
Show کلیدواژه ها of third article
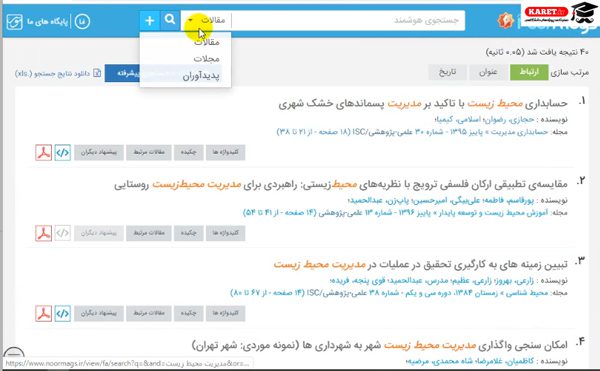click(x=225, y=313)
